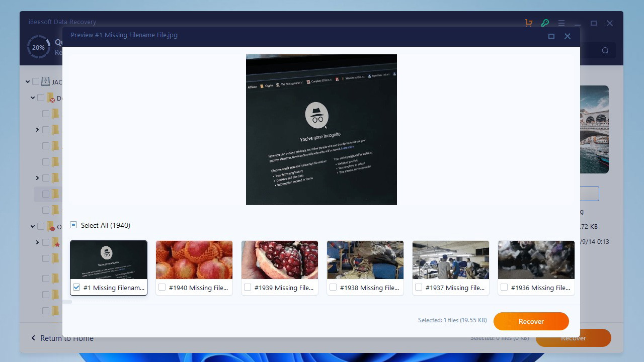
Task: Check the #1940 Missing File checkbox
Action: click(162, 288)
